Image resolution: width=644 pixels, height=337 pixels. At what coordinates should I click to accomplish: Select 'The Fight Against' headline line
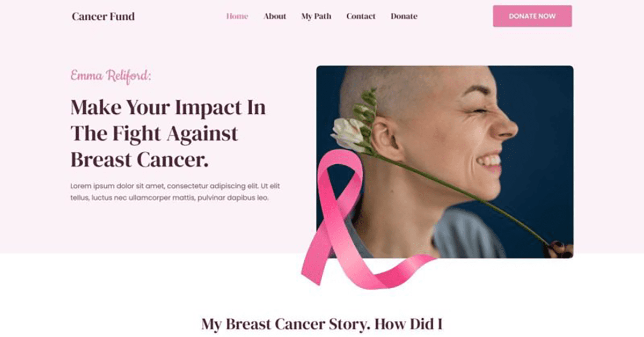pyautogui.click(x=154, y=134)
